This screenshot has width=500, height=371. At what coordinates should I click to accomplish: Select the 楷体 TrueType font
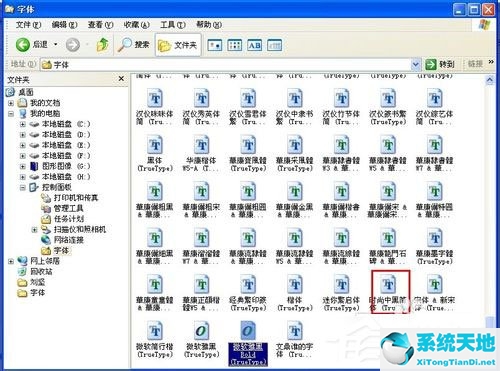295,293
